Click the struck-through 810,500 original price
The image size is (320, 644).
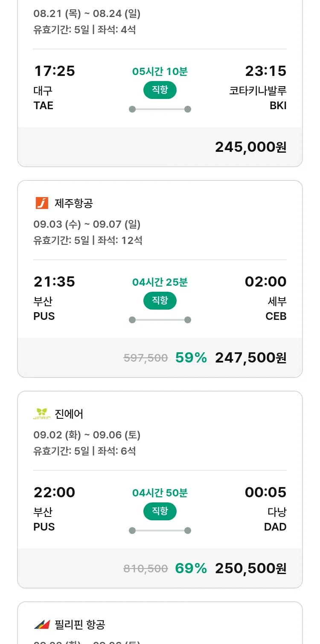click(x=145, y=569)
